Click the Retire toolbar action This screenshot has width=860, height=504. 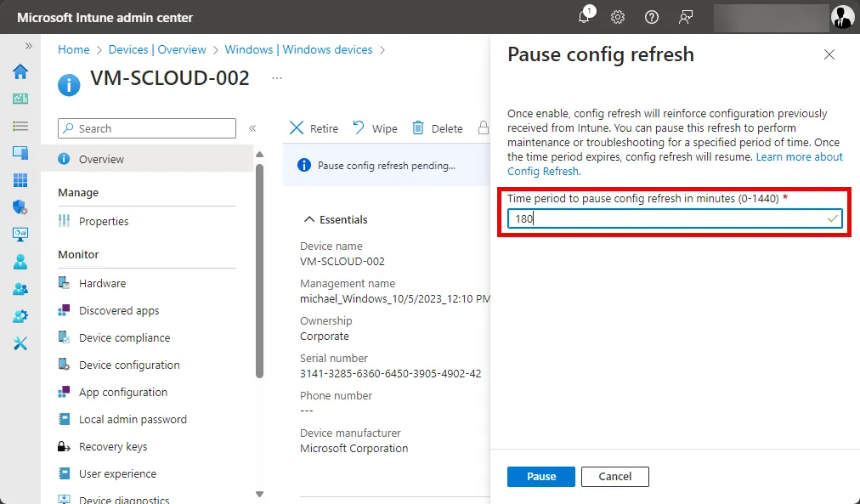(314, 128)
